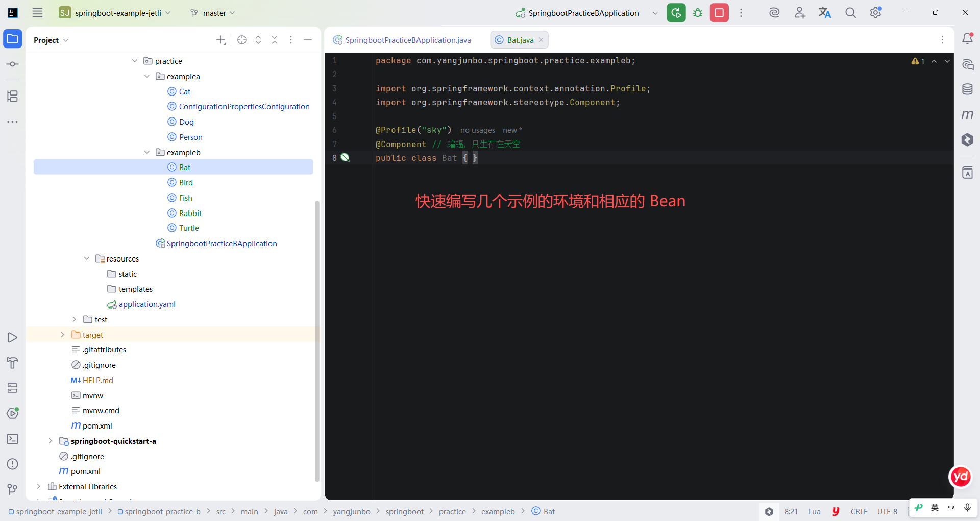This screenshot has width=980, height=521.
Task: Go to next highlighted error arrow
Action: [x=947, y=61]
